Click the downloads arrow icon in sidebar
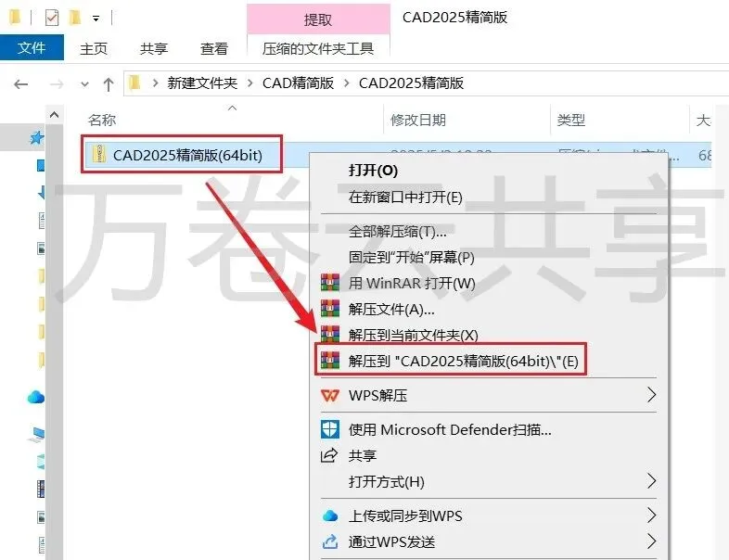Screen dimensions: 729x560 pos(42,192)
